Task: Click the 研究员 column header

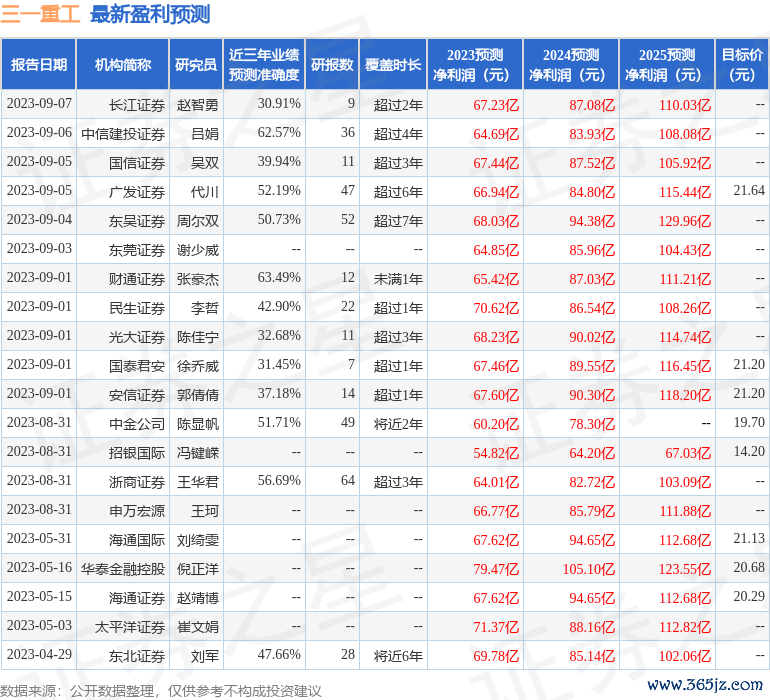Action: pyautogui.click(x=196, y=64)
